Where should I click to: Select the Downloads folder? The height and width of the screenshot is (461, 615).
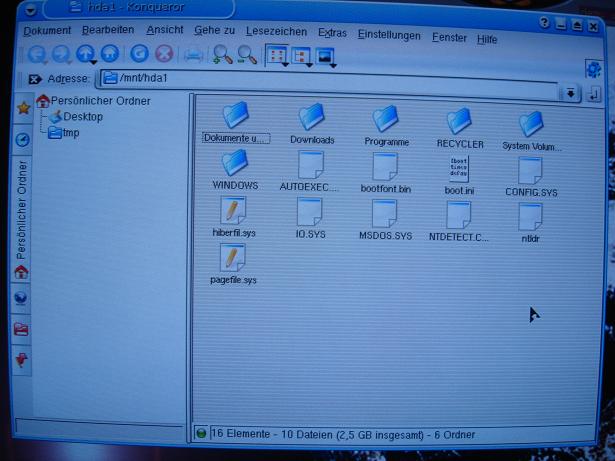point(312,124)
